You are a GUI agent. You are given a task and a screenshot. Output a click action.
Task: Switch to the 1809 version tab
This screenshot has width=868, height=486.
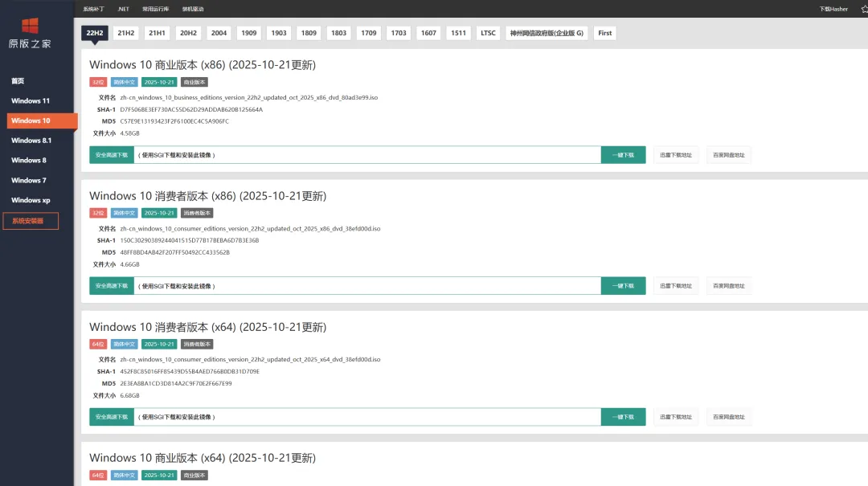309,33
